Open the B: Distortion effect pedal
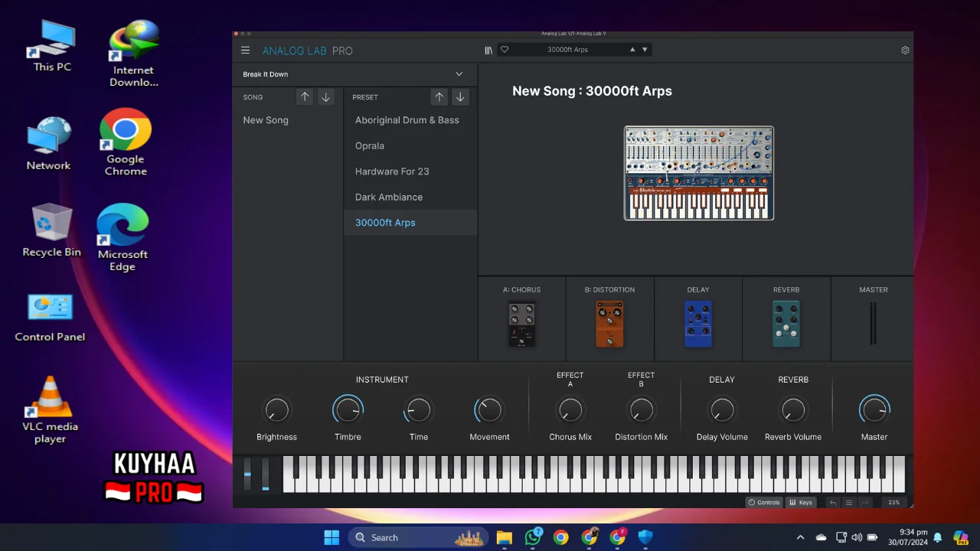 [x=609, y=324]
